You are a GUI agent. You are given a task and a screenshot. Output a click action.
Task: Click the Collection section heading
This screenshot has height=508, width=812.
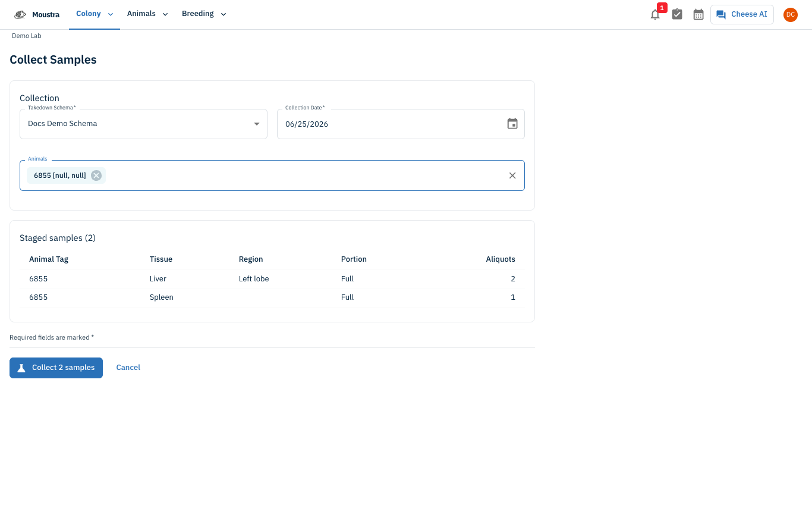[39, 98]
